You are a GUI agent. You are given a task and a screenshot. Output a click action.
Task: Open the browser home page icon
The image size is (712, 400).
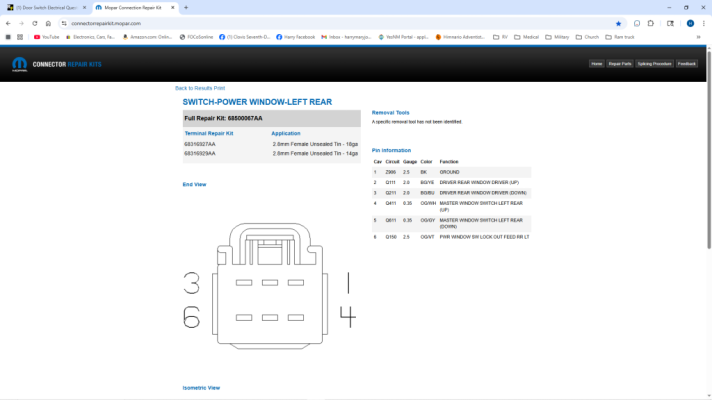(x=48, y=23)
